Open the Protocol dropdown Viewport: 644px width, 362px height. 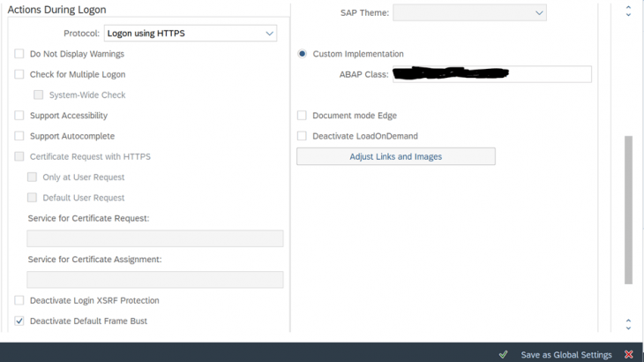point(191,34)
